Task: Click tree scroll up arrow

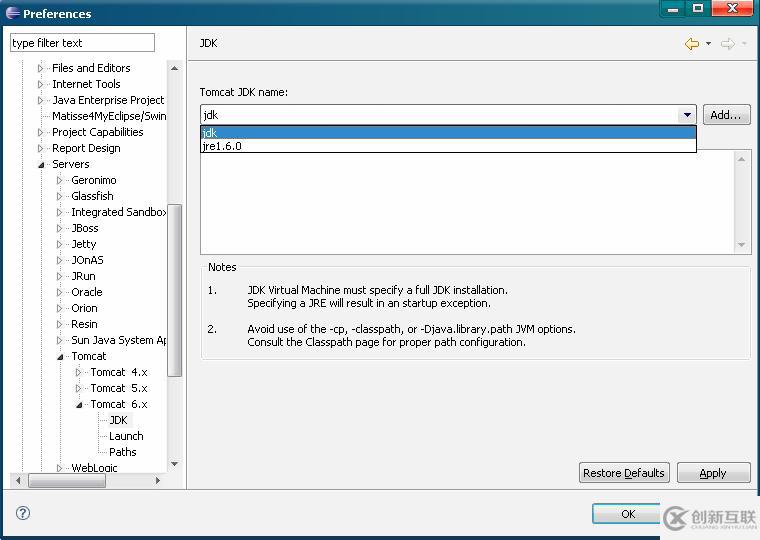Action: (x=174, y=68)
